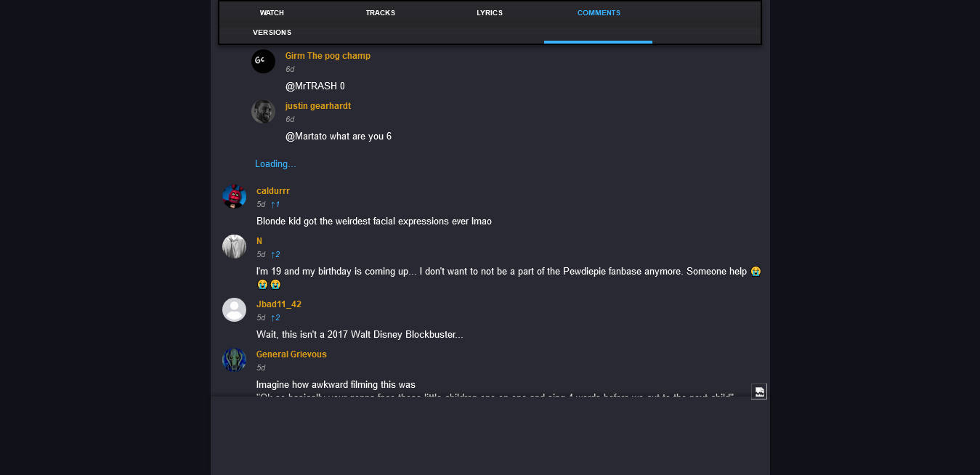Click justin gearhardt's profile picture
Screen dimensions: 980x475
click(x=263, y=111)
